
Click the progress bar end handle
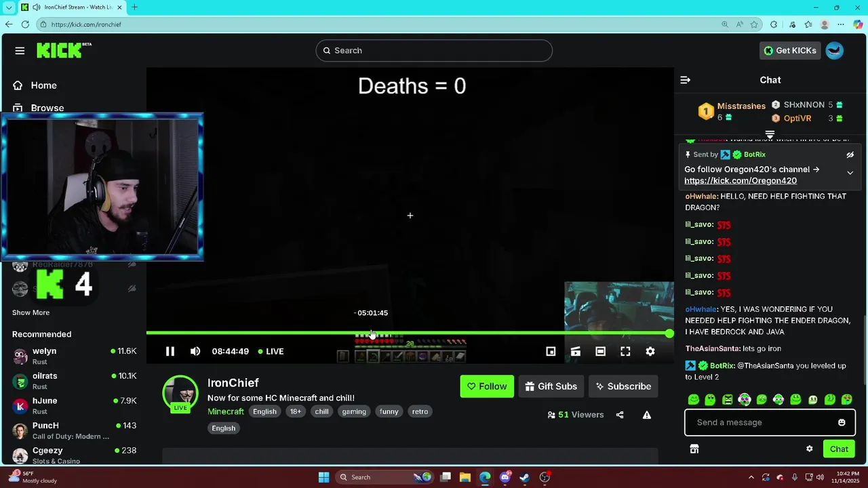point(669,333)
